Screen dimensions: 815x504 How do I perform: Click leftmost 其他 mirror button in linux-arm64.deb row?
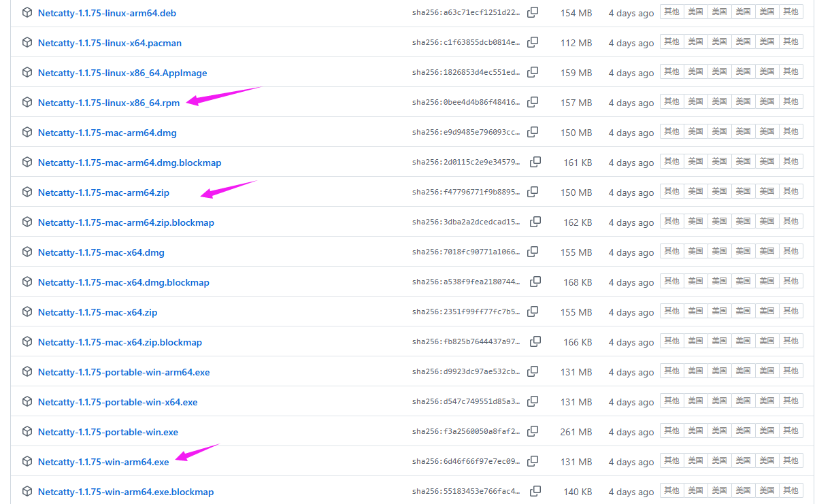(x=671, y=12)
